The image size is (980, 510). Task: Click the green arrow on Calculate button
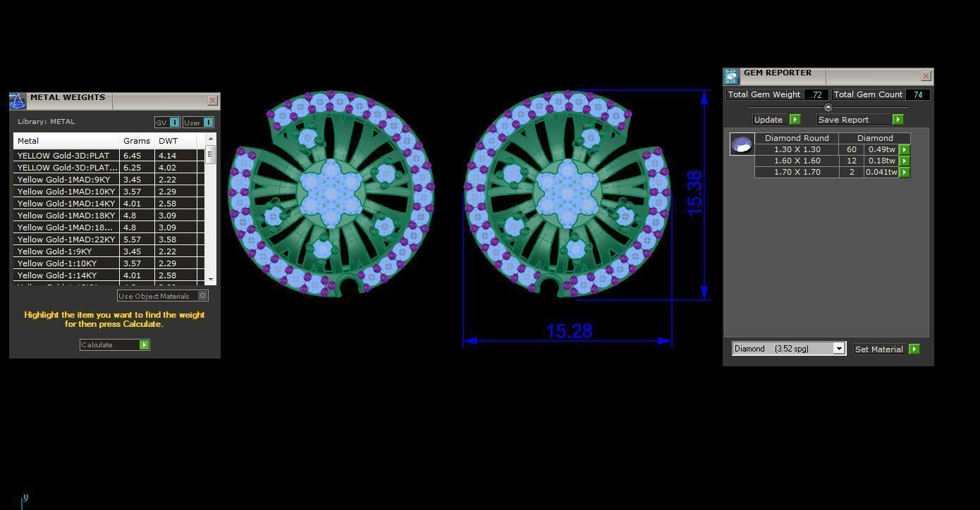(x=144, y=344)
